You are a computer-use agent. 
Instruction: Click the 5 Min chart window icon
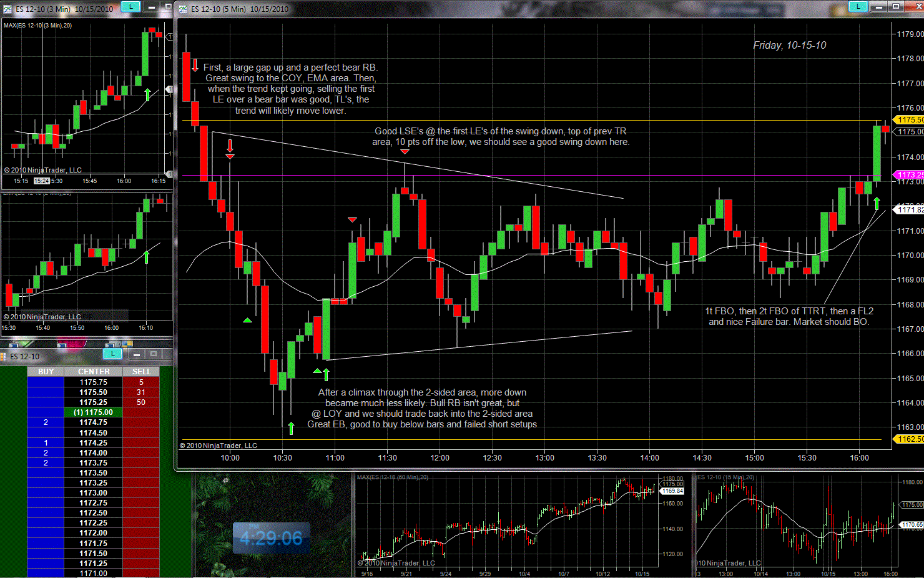pos(183,9)
